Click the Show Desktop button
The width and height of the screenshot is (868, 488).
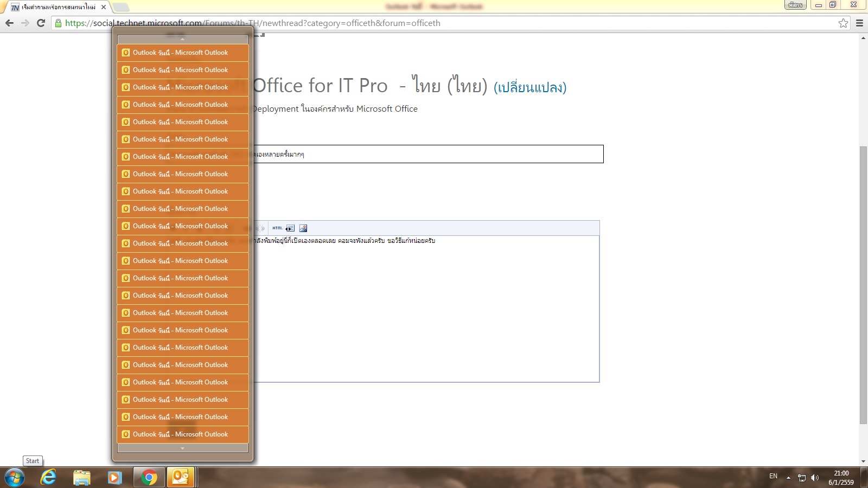(x=864, y=478)
